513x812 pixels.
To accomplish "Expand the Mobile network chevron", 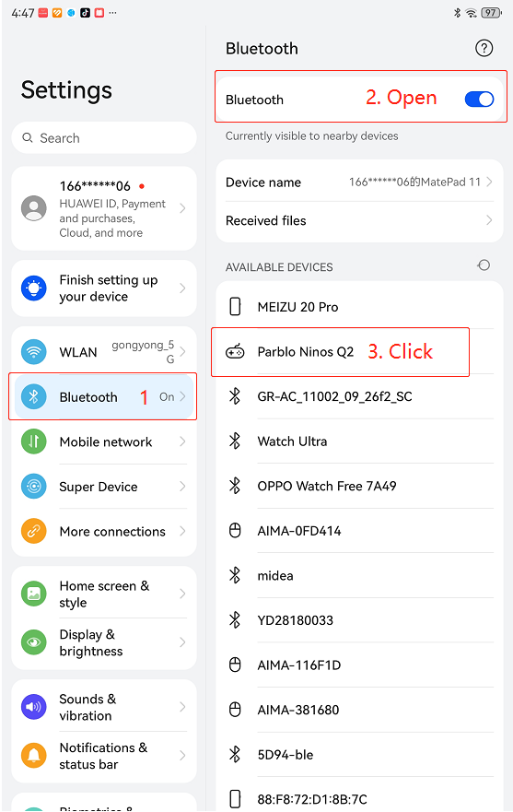I will point(182,441).
